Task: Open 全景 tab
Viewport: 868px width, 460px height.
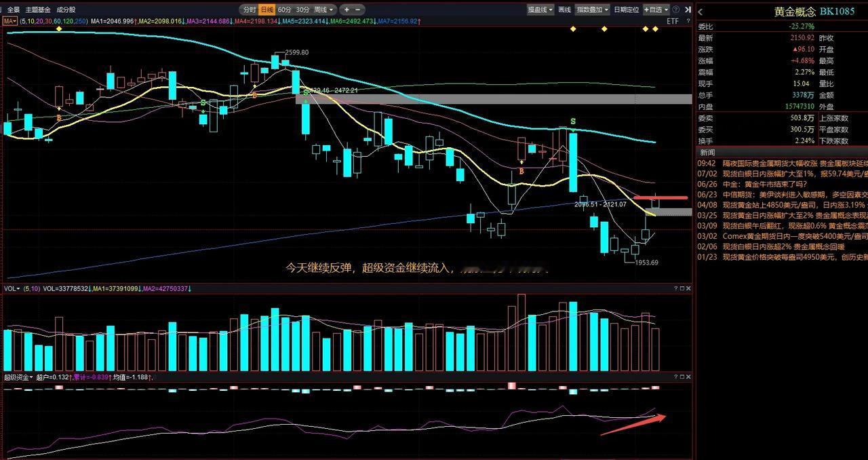Action: [x=14, y=9]
